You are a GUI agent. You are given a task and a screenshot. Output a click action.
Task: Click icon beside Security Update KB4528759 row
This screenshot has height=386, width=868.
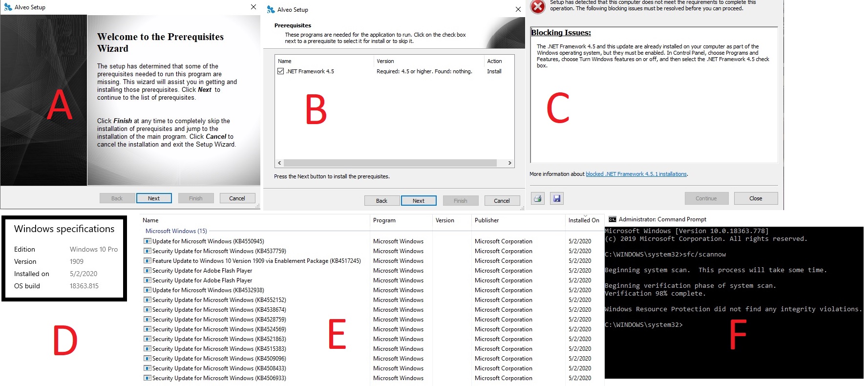coord(147,320)
